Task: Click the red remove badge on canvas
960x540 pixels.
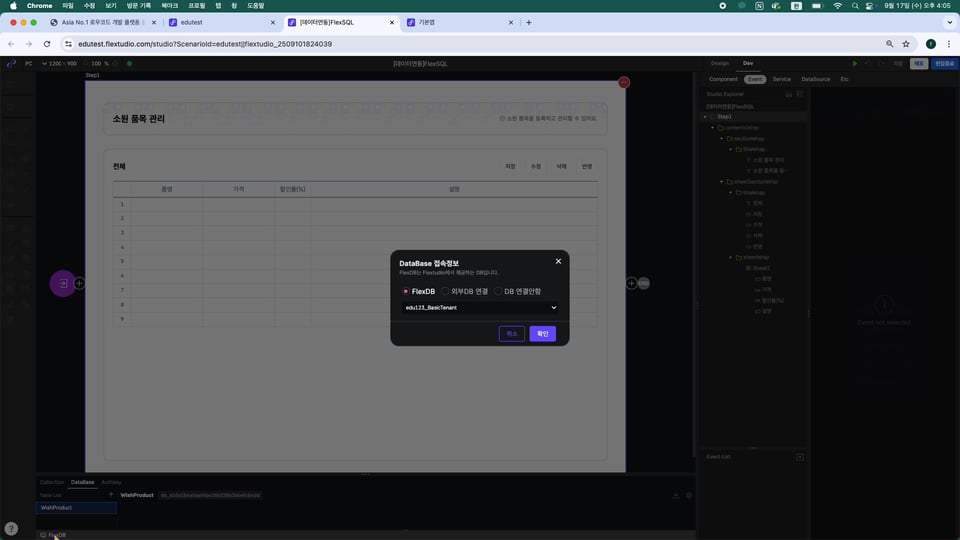Action: [x=624, y=82]
